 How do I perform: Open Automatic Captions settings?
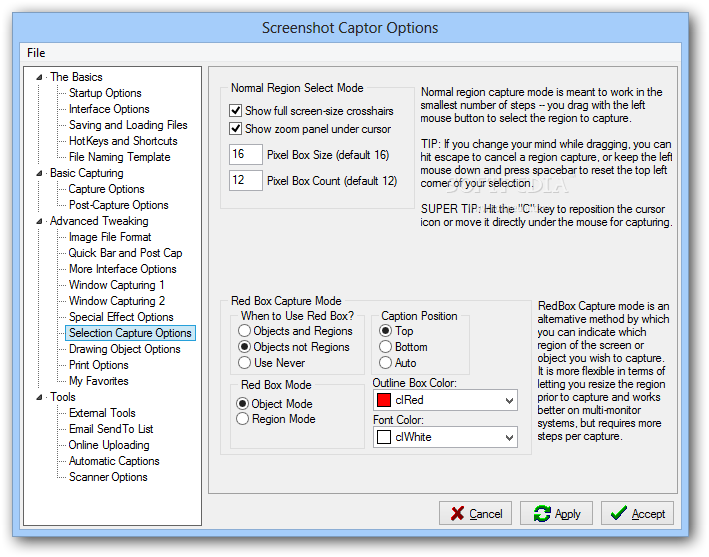(114, 461)
